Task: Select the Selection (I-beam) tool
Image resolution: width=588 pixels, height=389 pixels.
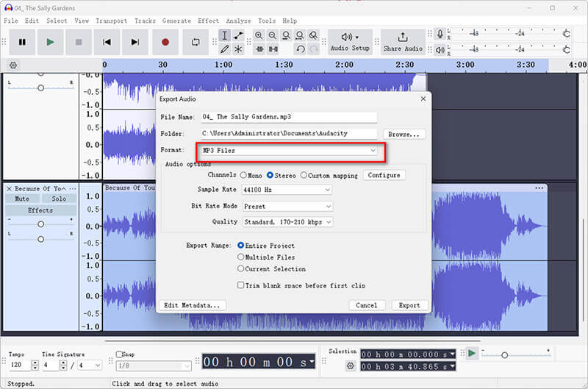Action: (224, 35)
